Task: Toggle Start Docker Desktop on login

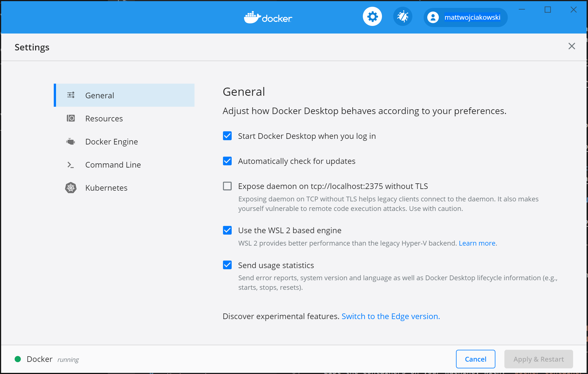Action: [x=227, y=136]
